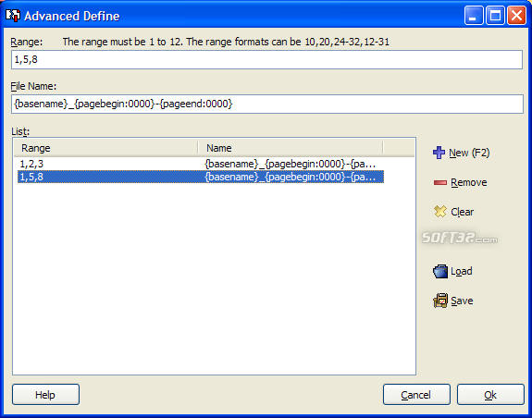Click the yellow Clear icon
This screenshot has width=532, height=418.
pos(440,212)
